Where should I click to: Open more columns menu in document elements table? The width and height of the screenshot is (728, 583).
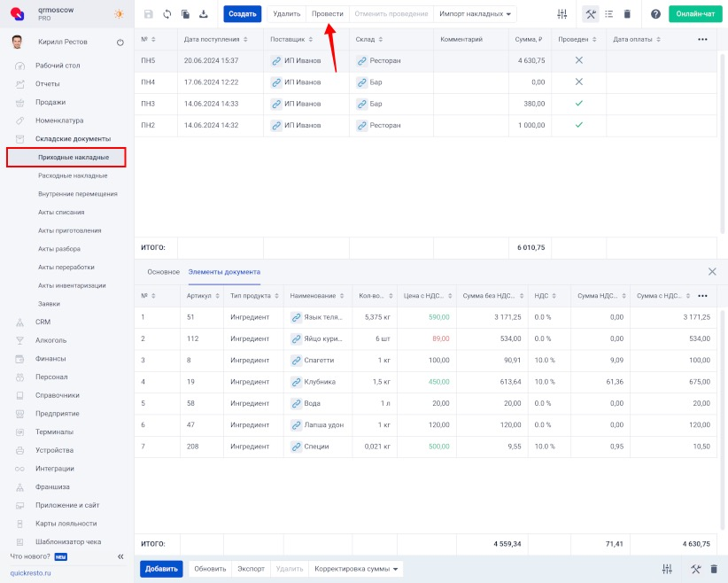click(702, 296)
